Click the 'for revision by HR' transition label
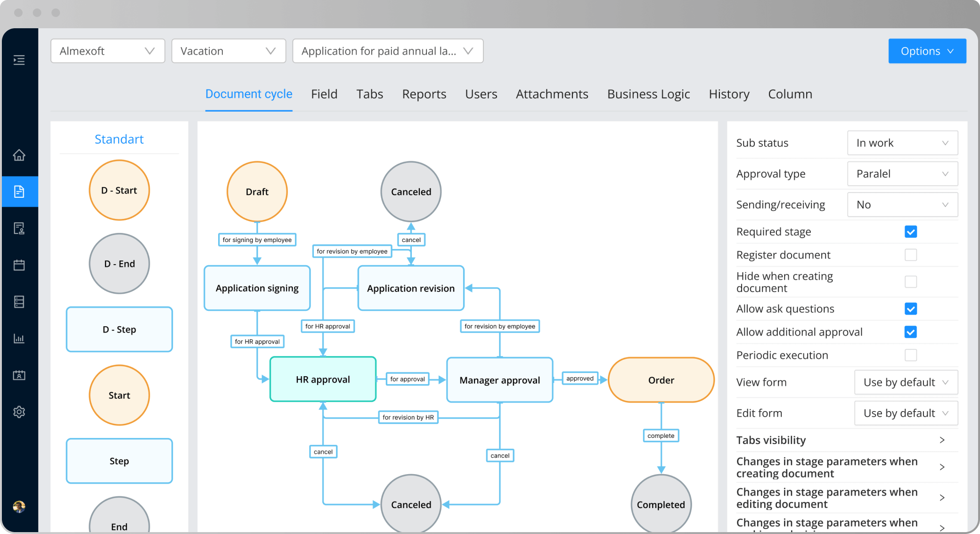980x534 pixels. tap(408, 417)
